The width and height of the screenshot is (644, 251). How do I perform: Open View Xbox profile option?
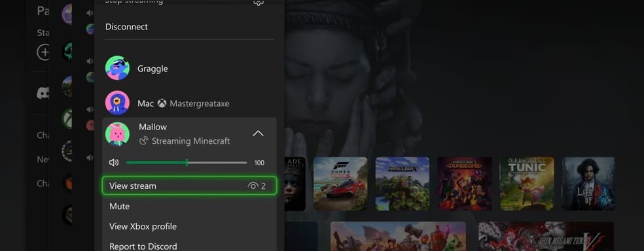[143, 226]
